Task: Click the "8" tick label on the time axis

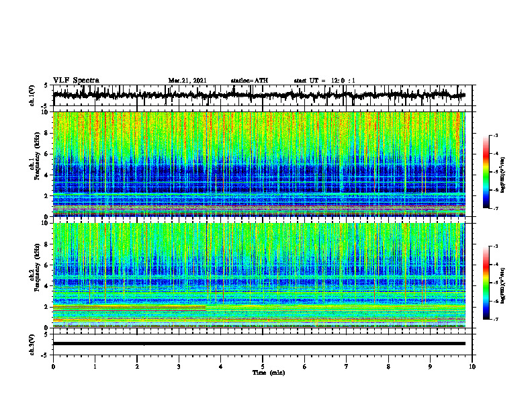Action: point(388,367)
